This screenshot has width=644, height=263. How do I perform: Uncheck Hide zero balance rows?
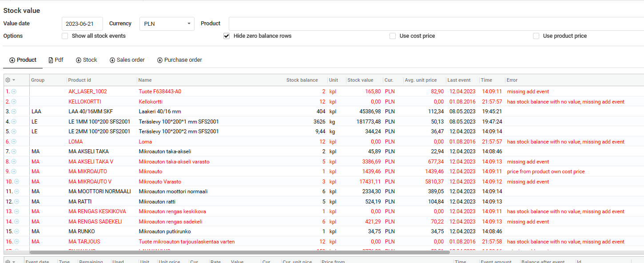227,36
